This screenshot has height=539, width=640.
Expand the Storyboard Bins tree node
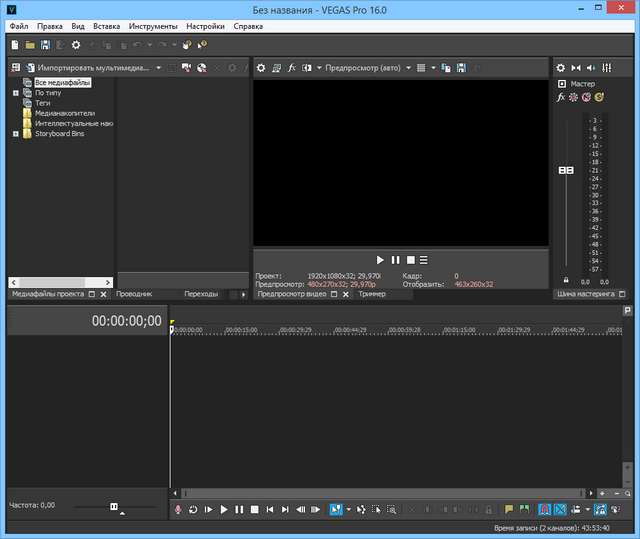(x=16, y=133)
